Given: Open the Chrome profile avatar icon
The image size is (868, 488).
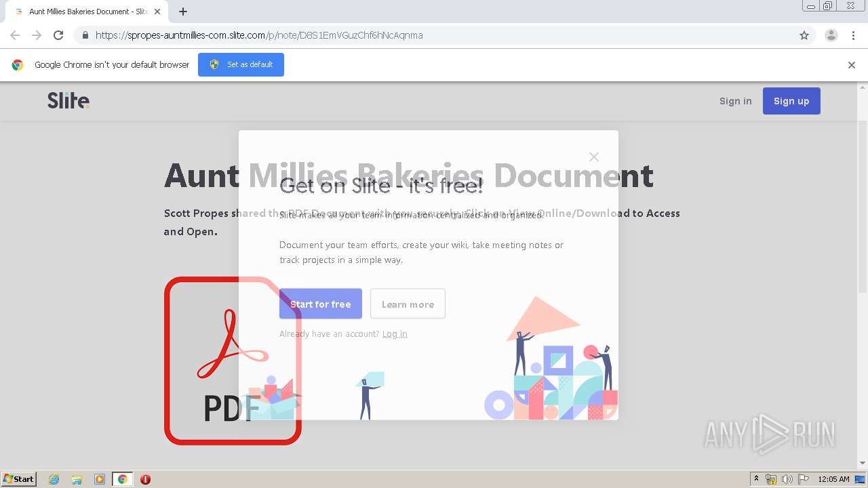Looking at the screenshot, I should (831, 35).
